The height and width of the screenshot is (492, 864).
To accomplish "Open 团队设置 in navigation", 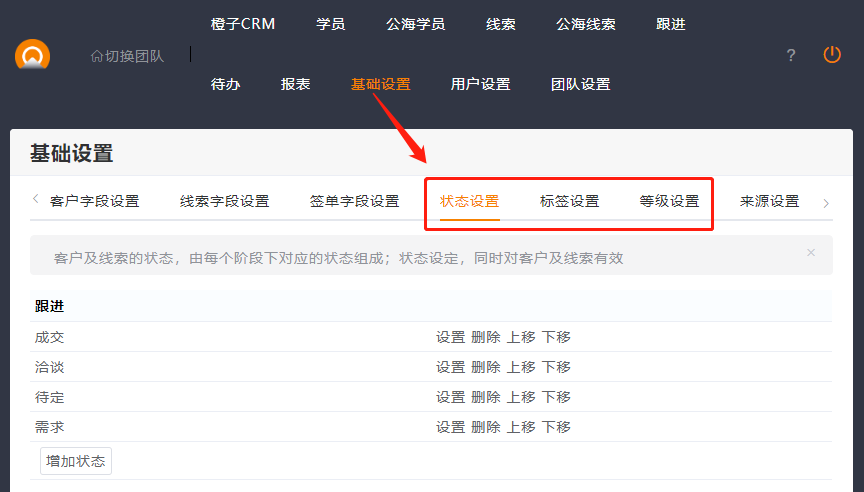I will (x=580, y=84).
